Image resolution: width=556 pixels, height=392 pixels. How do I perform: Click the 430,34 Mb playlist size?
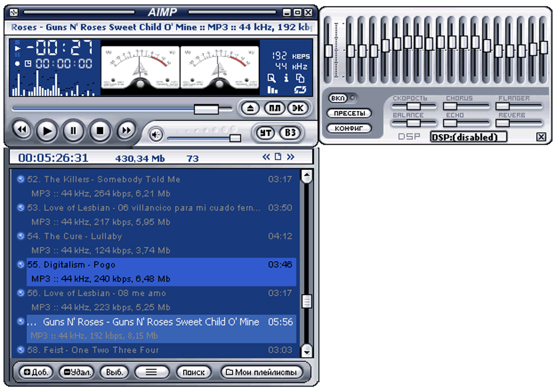pyautogui.click(x=140, y=158)
